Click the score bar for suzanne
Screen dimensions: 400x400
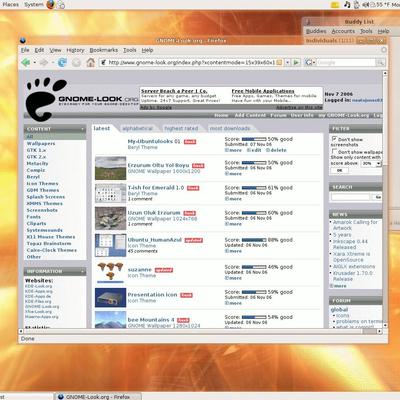point(254,267)
